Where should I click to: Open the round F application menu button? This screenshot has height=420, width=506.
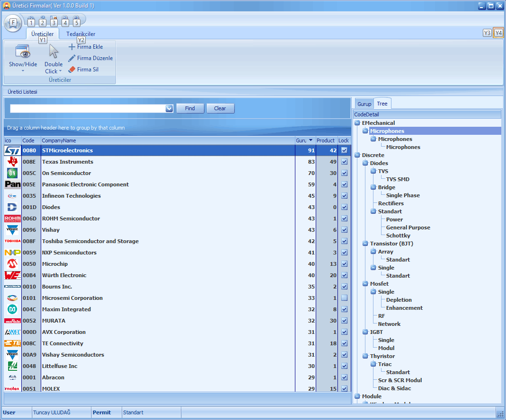coord(13,23)
